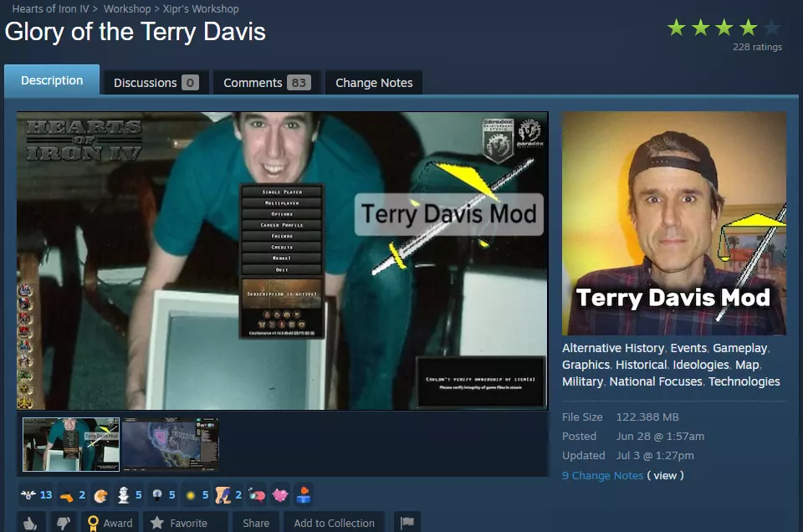Click the yellow sun award reaction
Screen dimensions: 803x532
196,494
